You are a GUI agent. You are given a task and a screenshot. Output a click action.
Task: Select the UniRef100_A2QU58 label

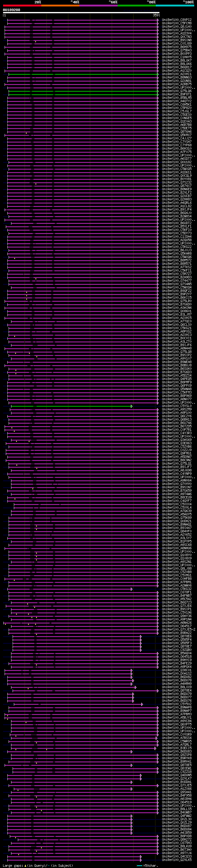tap(177, 240)
